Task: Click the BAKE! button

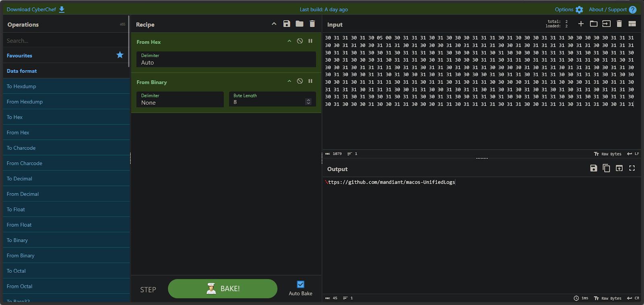Action: click(x=223, y=289)
